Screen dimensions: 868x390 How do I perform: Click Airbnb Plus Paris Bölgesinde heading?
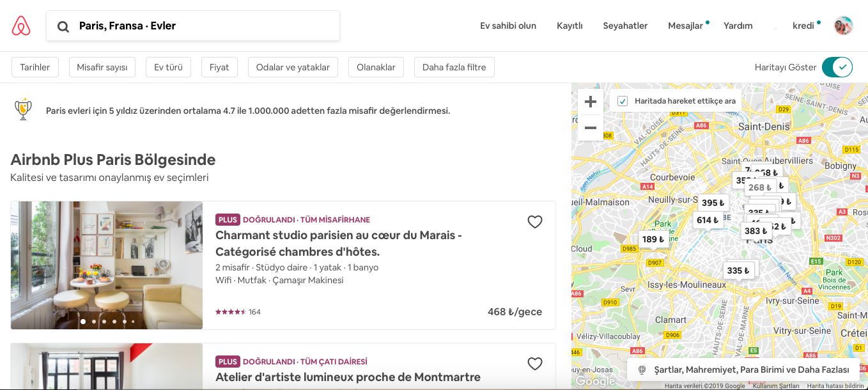[x=113, y=160]
